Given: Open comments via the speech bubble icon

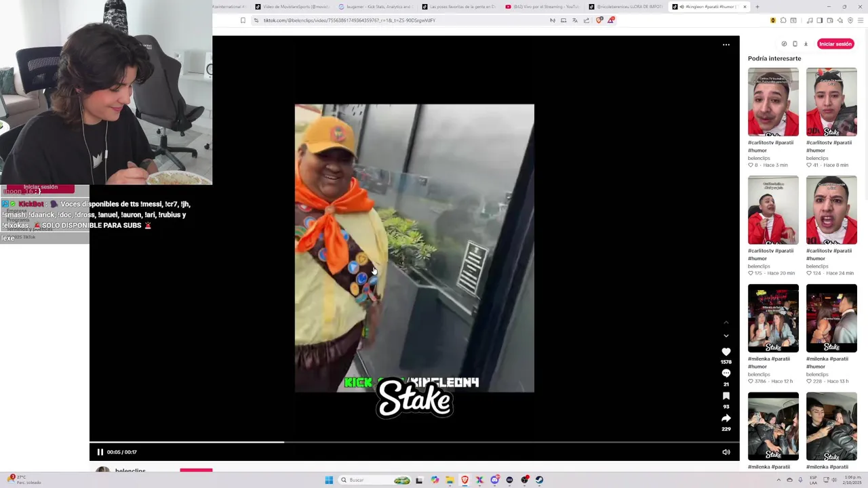Looking at the screenshot, I should [x=726, y=373].
